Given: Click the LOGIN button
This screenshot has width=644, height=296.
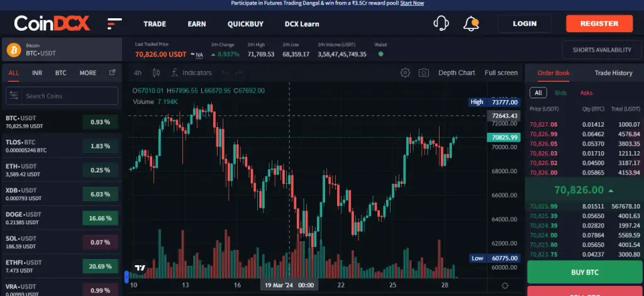Looking at the screenshot, I should pos(525,23).
